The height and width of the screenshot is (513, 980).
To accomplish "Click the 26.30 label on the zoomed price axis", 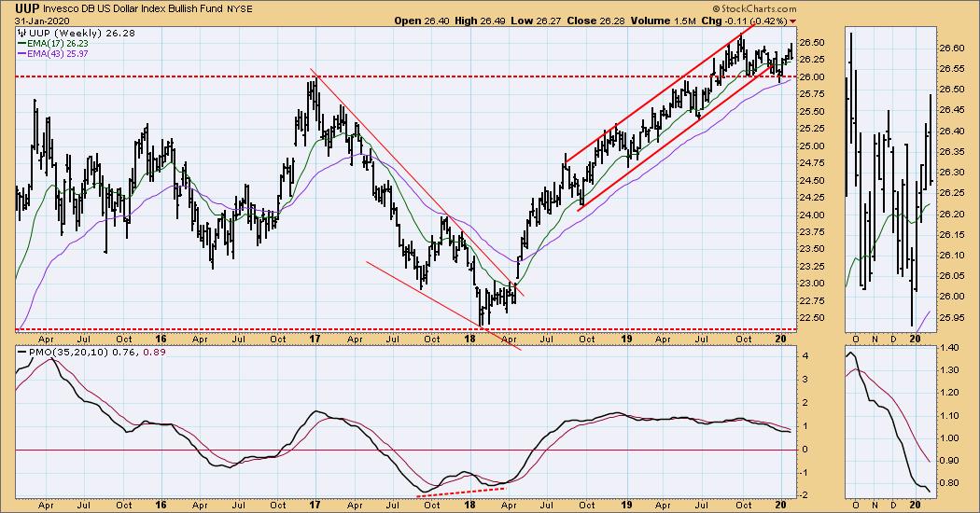I will 953,172.
